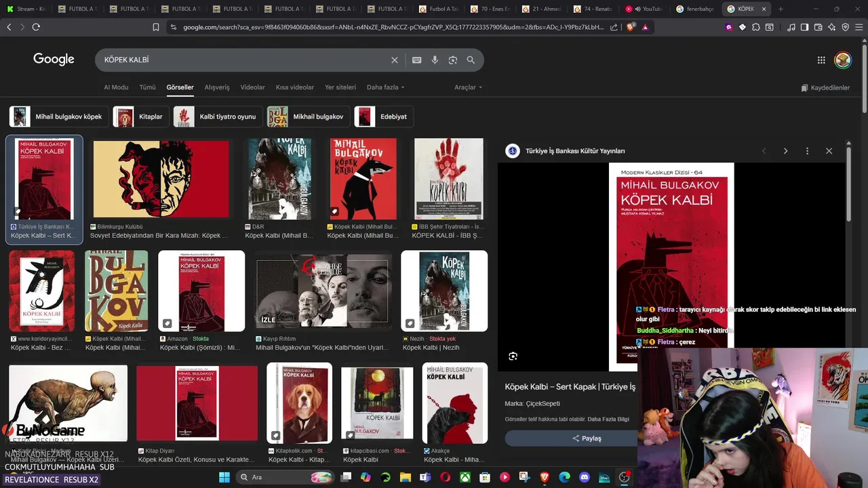The image size is (868, 488).
Task: Expand the Daha fazla dropdown
Action: pos(385,87)
